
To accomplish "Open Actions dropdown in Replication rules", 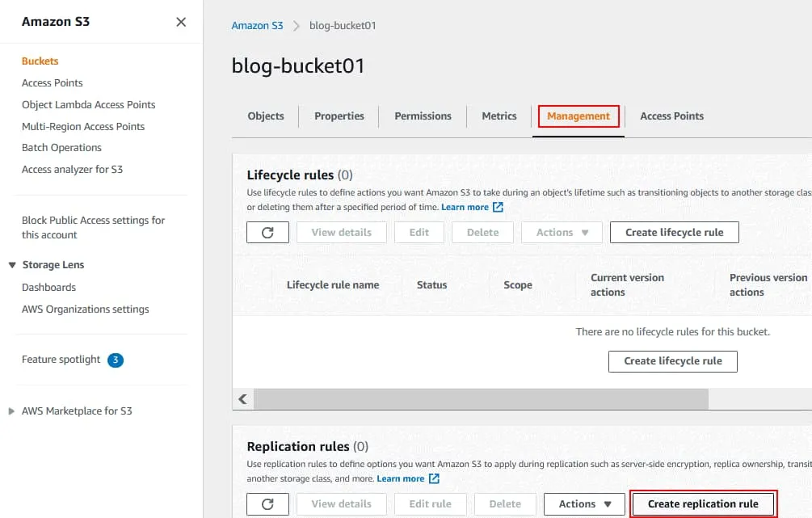I will click(x=584, y=504).
